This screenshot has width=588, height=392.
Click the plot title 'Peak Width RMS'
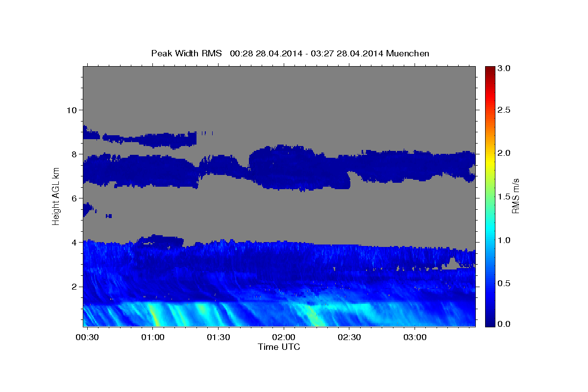pos(186,53)
